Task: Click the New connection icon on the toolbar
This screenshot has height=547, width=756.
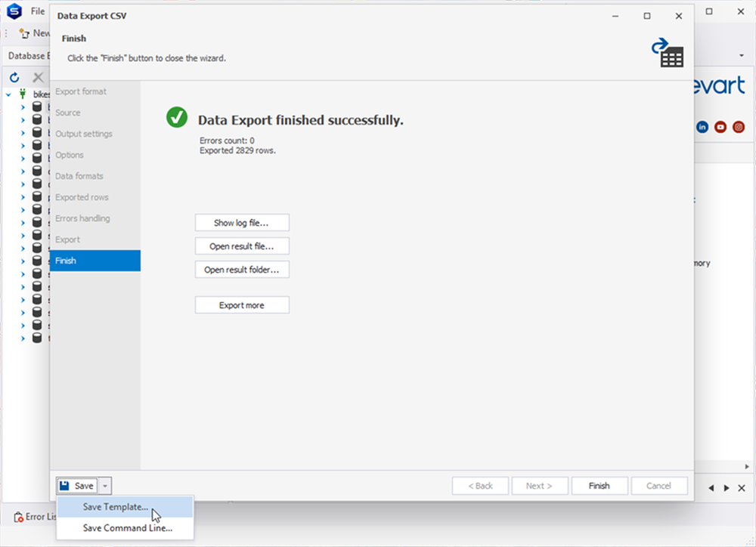Action: [x=23, y=33]
